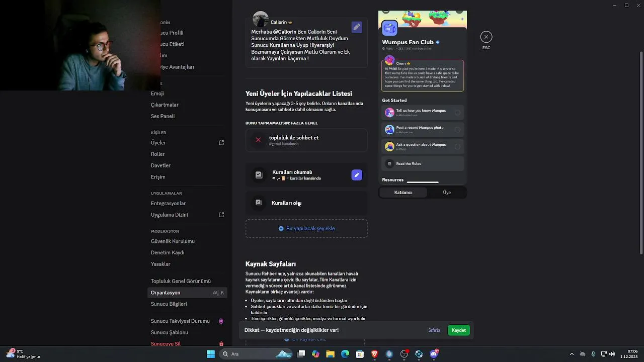Tick circle for 'Tell us how you know Wumpus'
This screenshot has width=644, height=362.
coord(457,113)
